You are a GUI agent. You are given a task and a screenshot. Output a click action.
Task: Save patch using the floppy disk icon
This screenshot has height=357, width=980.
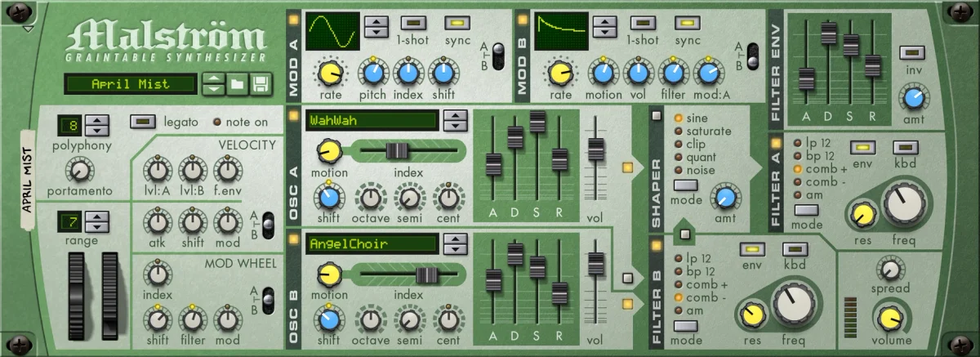point(260,83)
